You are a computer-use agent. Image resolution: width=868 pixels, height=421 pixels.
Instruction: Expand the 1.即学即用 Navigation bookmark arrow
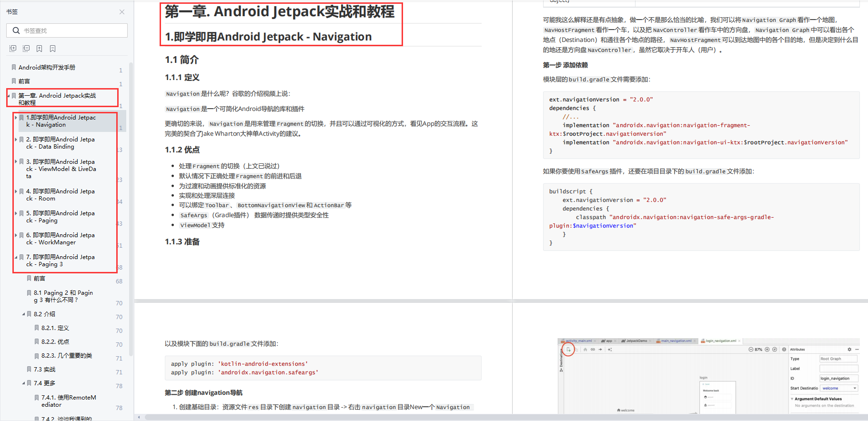(16, 117)
